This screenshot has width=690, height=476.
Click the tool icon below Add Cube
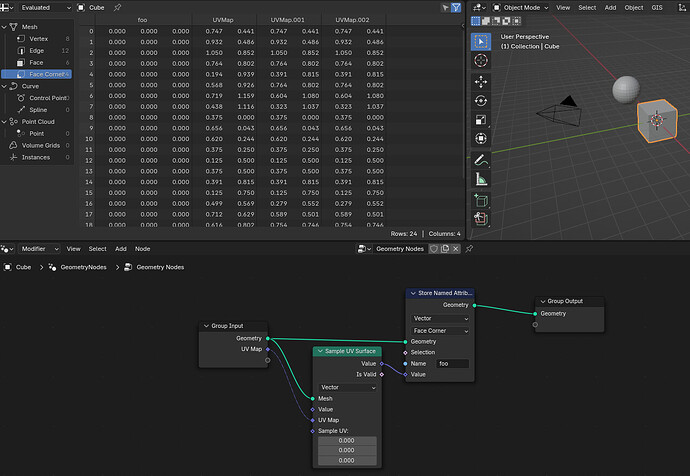coord(481,219)
